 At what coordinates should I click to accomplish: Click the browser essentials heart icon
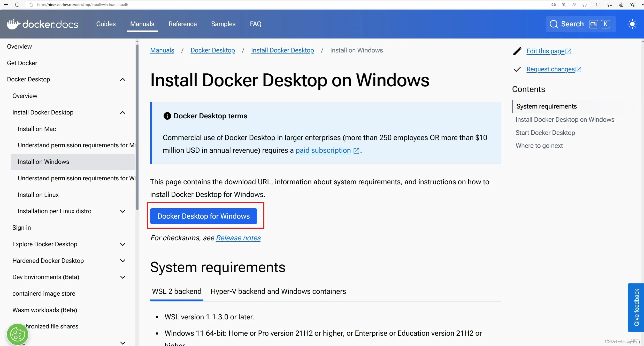(632, 5)
